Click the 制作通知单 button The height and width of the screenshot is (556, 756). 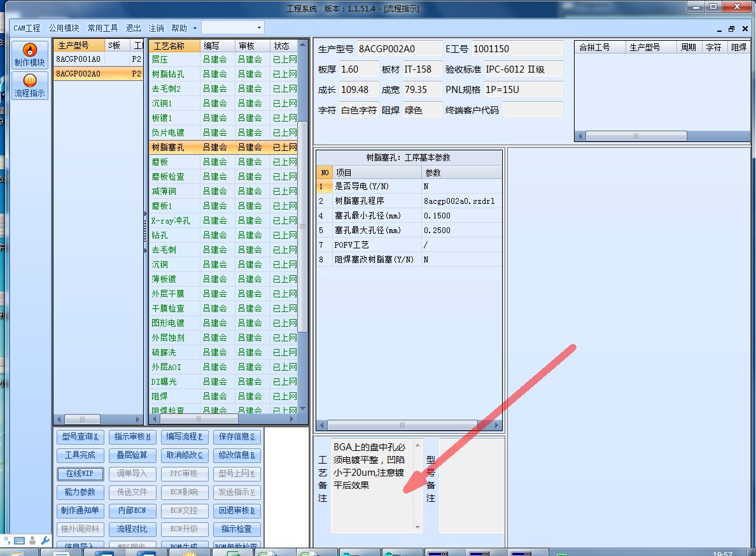(x=80, y=511)
